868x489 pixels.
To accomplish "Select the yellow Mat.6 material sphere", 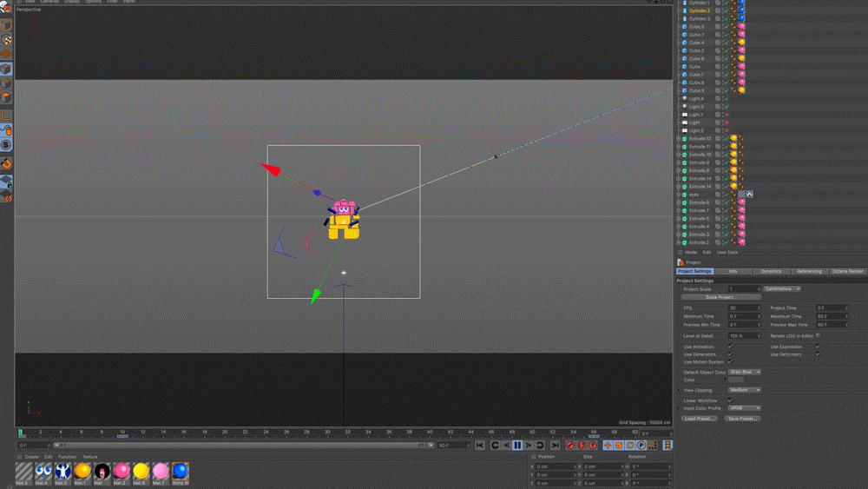I will point(141,472).
